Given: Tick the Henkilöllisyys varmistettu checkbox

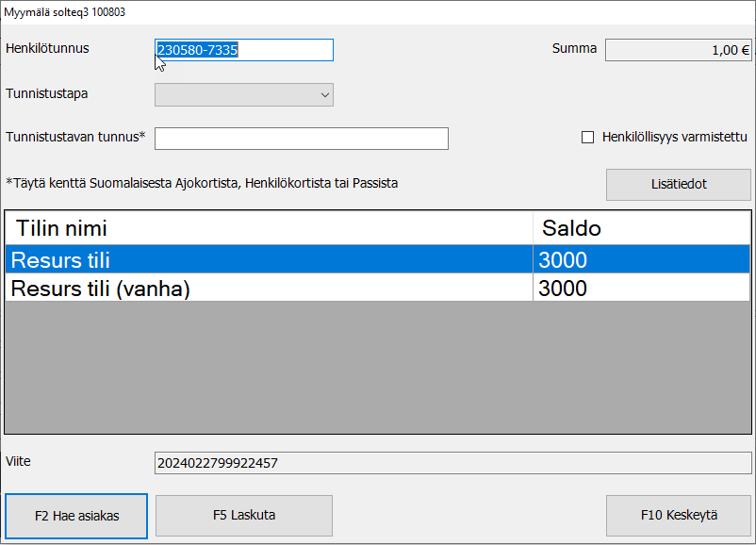Looking at the screenshot, I should pyautogui.click(x=588, y=137).
